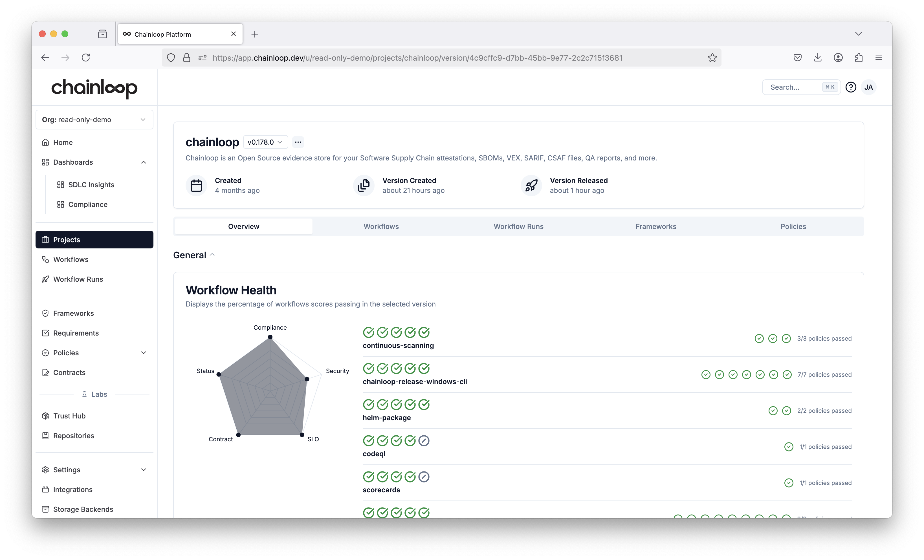Switch to the Workflows tab

click(381, 226)
